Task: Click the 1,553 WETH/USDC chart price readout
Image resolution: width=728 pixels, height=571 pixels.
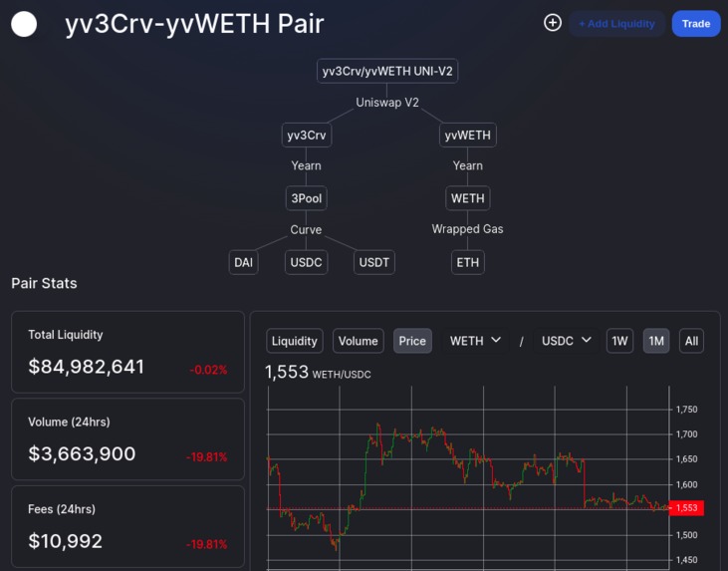Action: coord(318,372)
